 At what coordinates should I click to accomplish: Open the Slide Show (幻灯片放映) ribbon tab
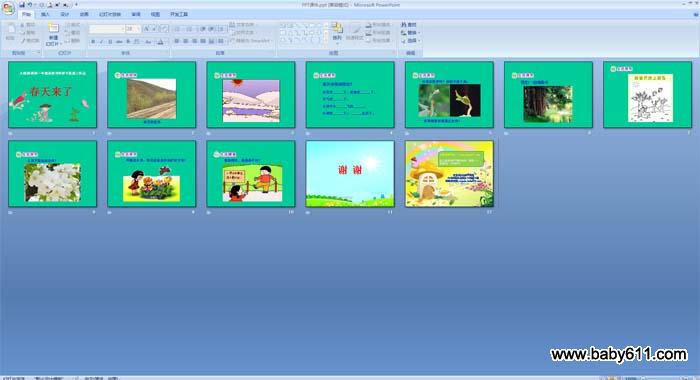click(110, 15)
